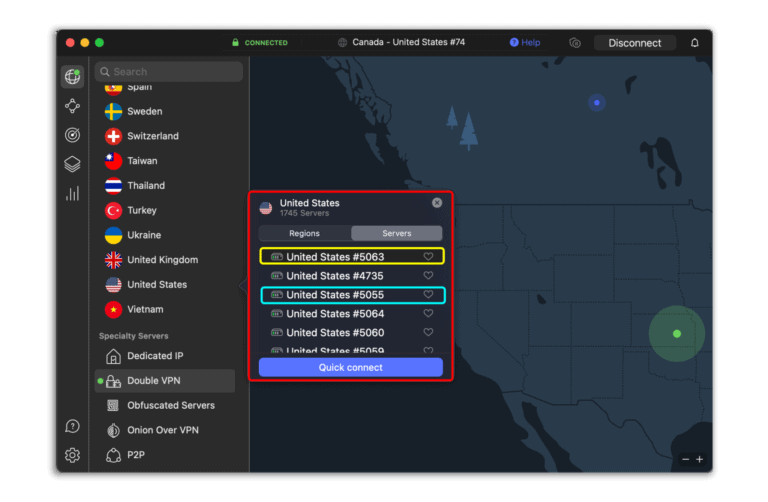Image resolution: width=768 pixels, height=502 pixels.
Task: Open the Help link in title bar
Action: click(x=525, y=43)
